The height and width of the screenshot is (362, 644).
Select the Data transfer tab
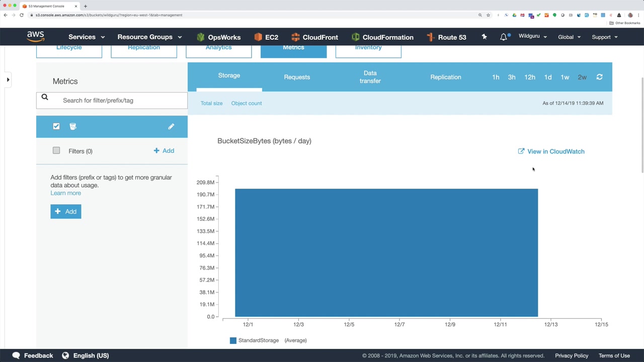pos(370,77)
